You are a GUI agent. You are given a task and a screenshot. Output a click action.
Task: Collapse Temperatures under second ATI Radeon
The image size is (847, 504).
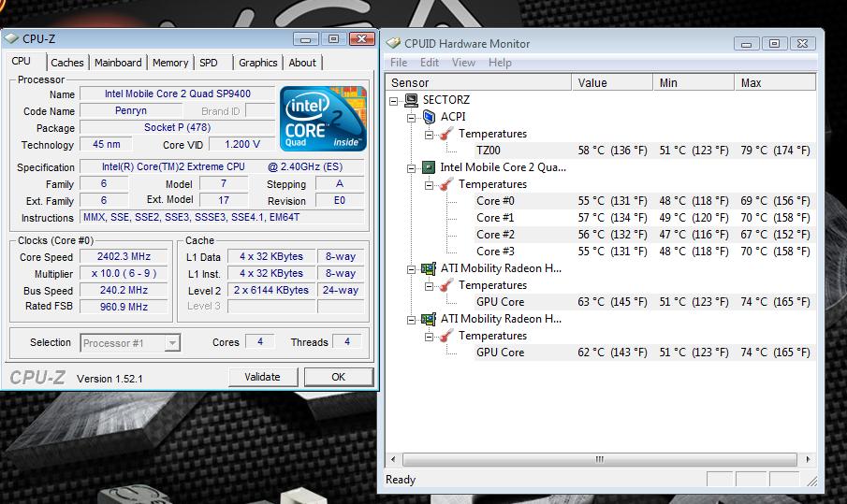pos(429,337)
